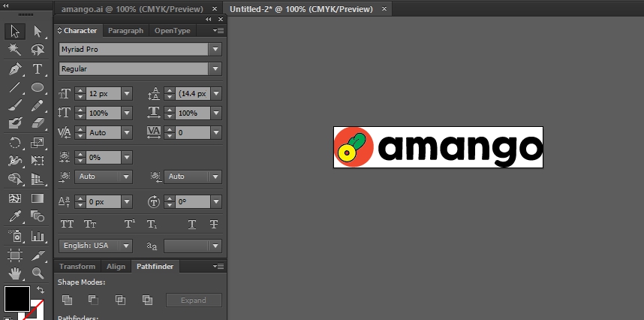This screenshot has height=320, width=644.
Task: Toggle Strikethrough formatting
Action: [214, 225]
